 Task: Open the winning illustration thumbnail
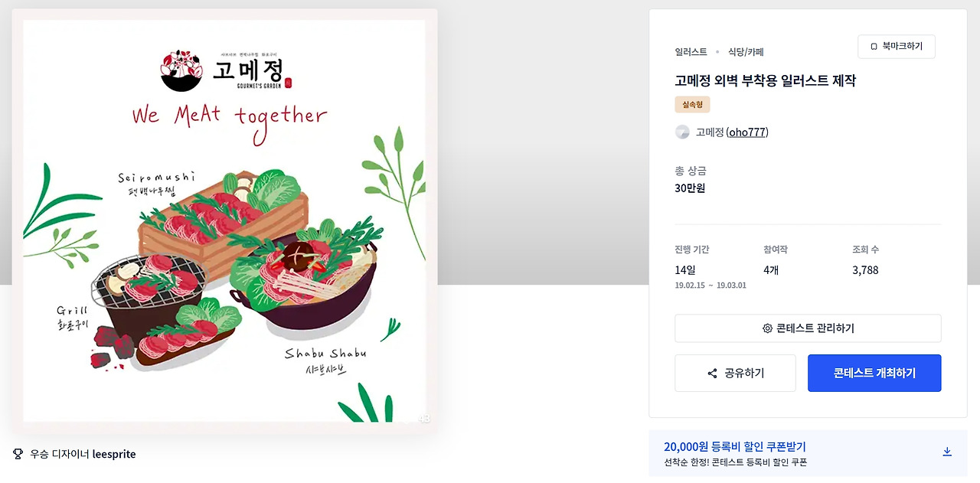point(224,221)
